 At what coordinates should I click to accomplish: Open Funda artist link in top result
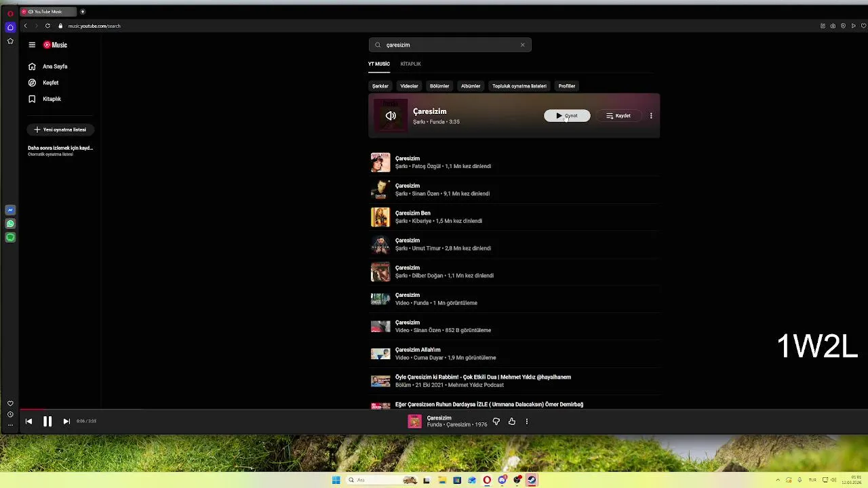pyautogui.click(x=437, y=122)
